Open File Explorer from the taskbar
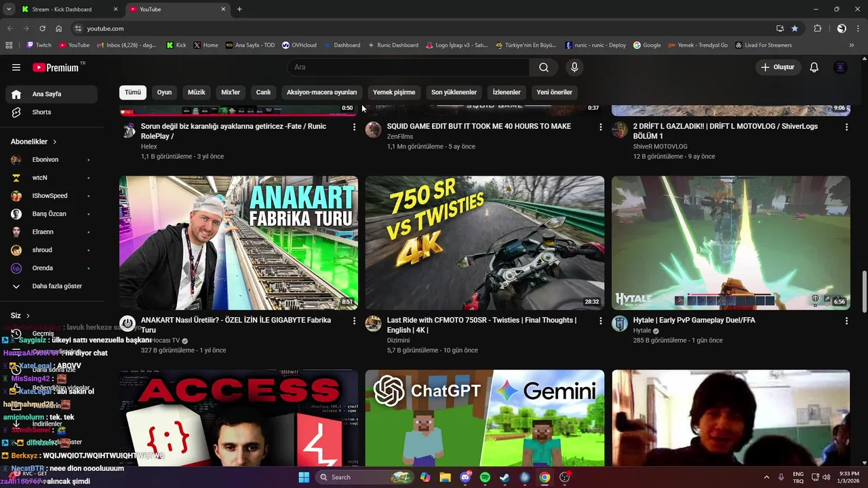The image size is (868, 488). pyautogui.click(x=445, y=477)
